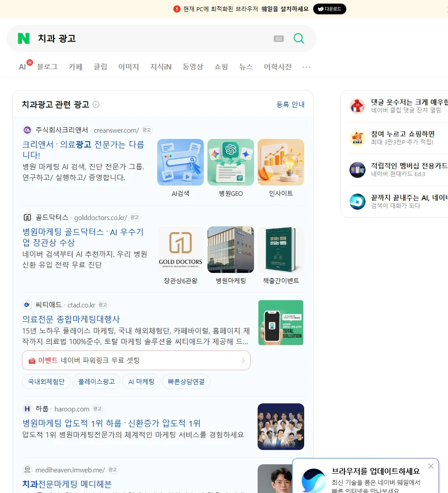
Task: Click the green Naver N logo
Action: click(24, 39)
